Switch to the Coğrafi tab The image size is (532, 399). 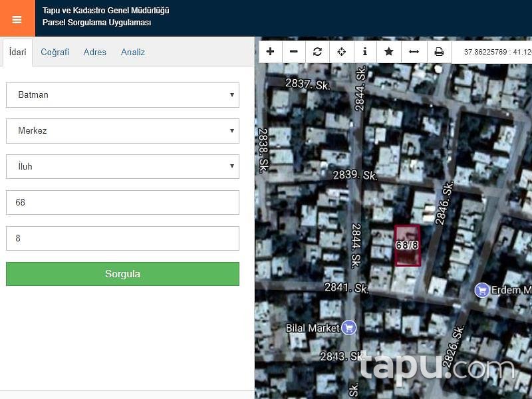point(55,52)
